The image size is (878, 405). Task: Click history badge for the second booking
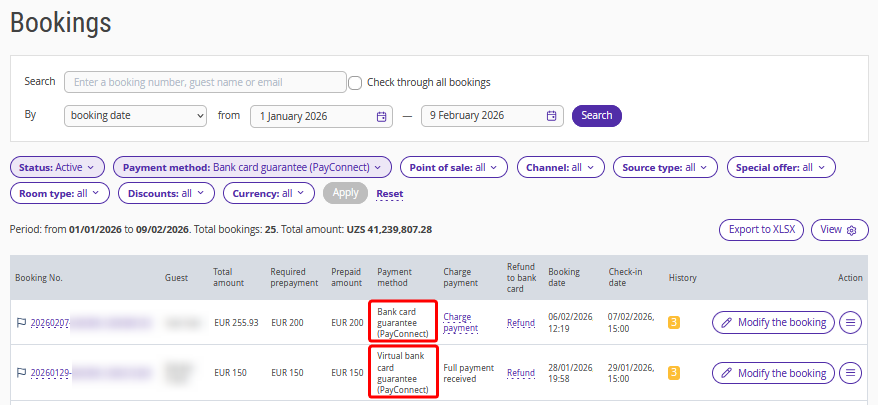tap(674, 372)
